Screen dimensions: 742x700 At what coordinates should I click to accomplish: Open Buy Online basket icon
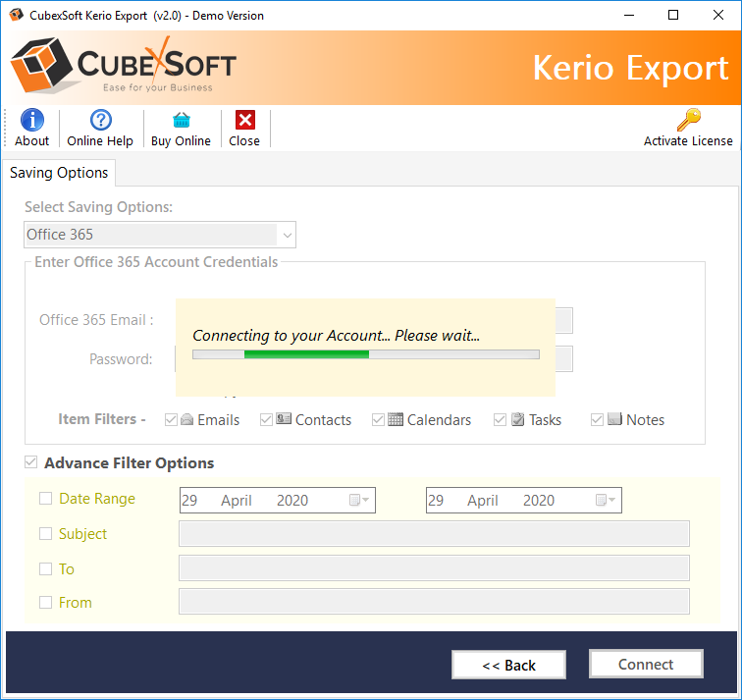[181, 120]
